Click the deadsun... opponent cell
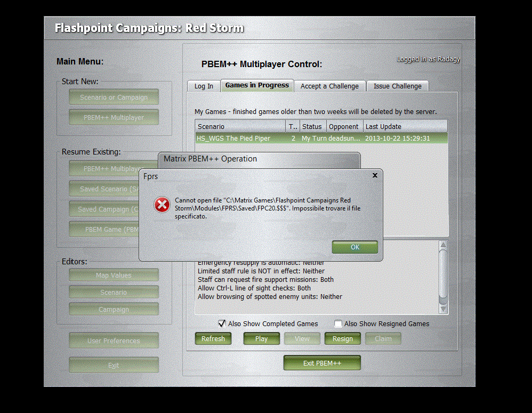 tap(344, 139)
